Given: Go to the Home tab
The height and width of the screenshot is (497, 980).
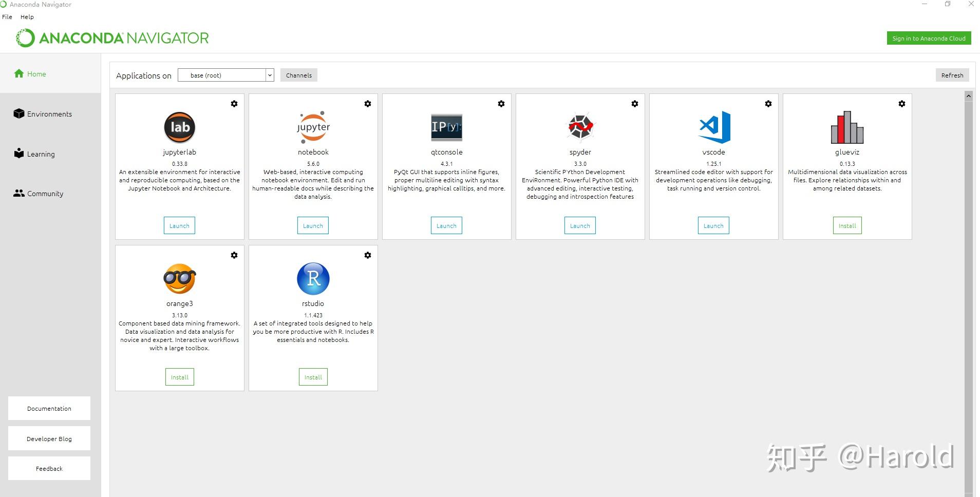Looking at the screenshot, I should [x=50, y=74].
